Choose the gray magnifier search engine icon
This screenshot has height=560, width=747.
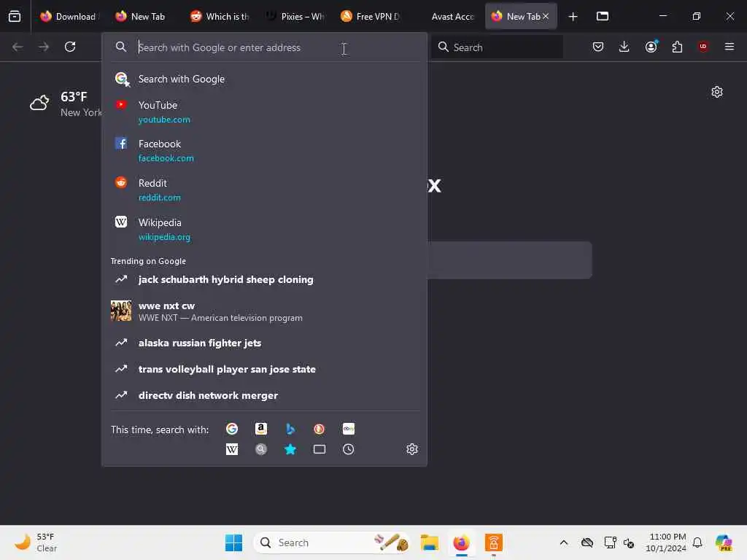coord(261,449)
